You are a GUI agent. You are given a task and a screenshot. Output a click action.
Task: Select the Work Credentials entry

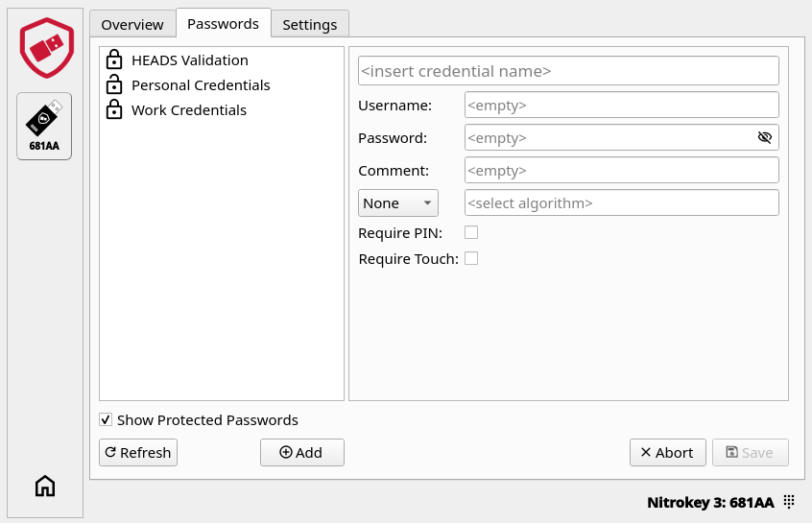[189, 110]
